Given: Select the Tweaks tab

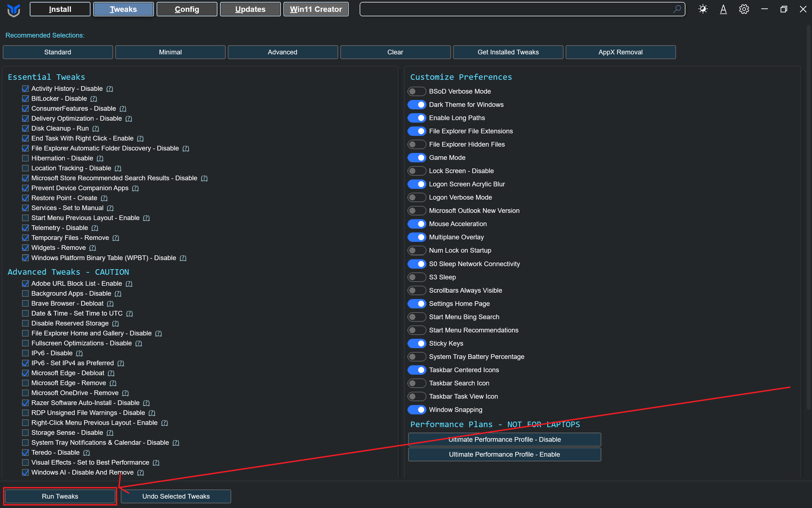Looking at the screenshot, I should 124,9.
